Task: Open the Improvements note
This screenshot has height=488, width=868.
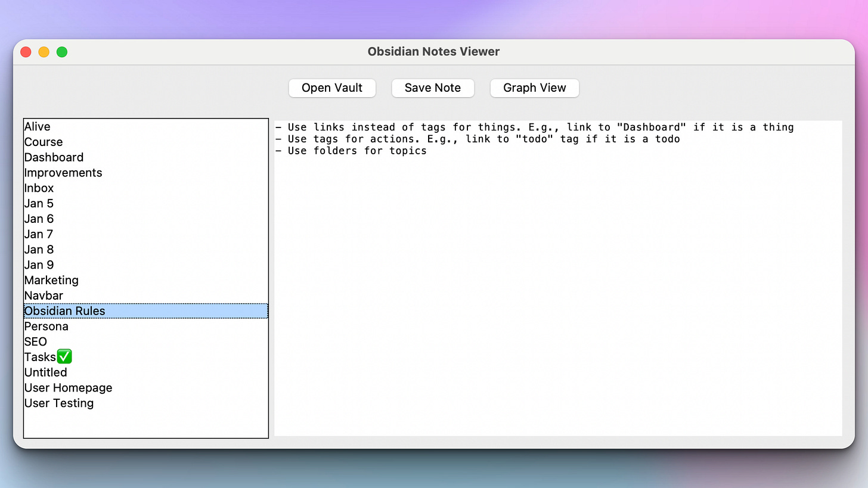Action: pyautogui.click(x=146, y=173)
